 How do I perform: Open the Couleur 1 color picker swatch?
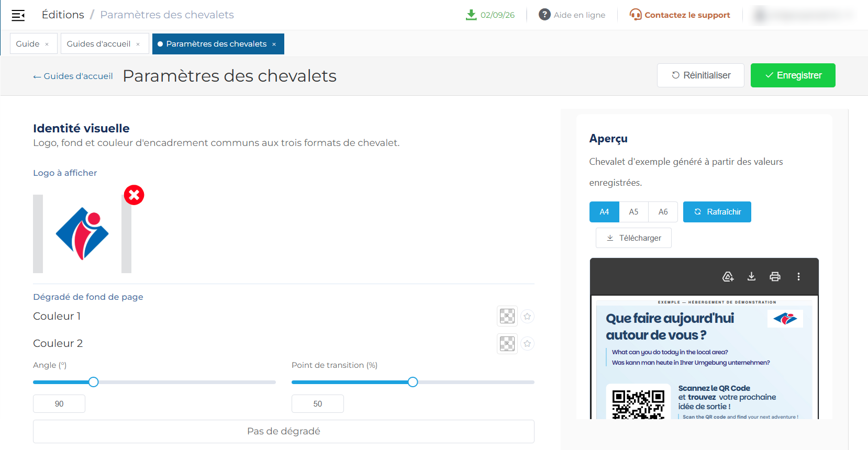[507, 316]
